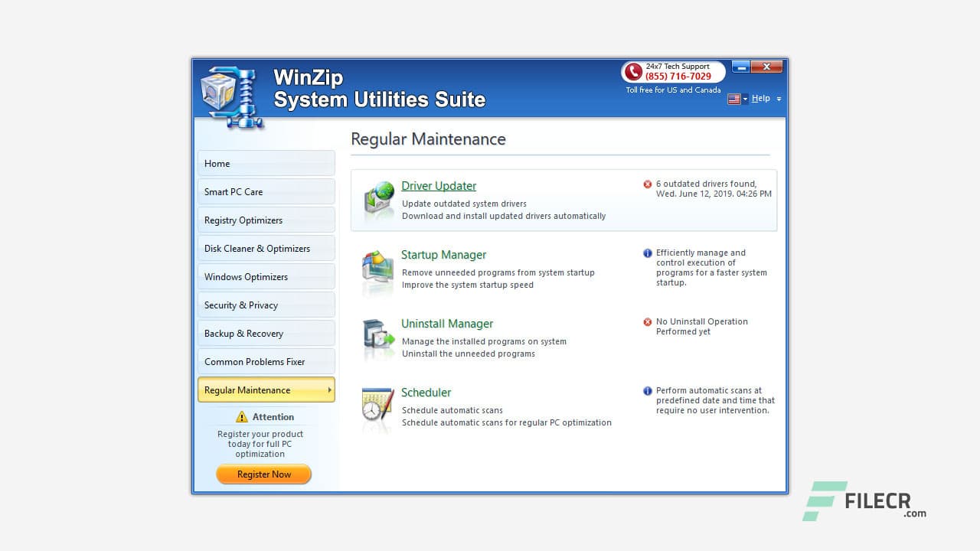Click the error icon beside outdated drivers message
Screen dimensions: 980x551
click(647, 184)
